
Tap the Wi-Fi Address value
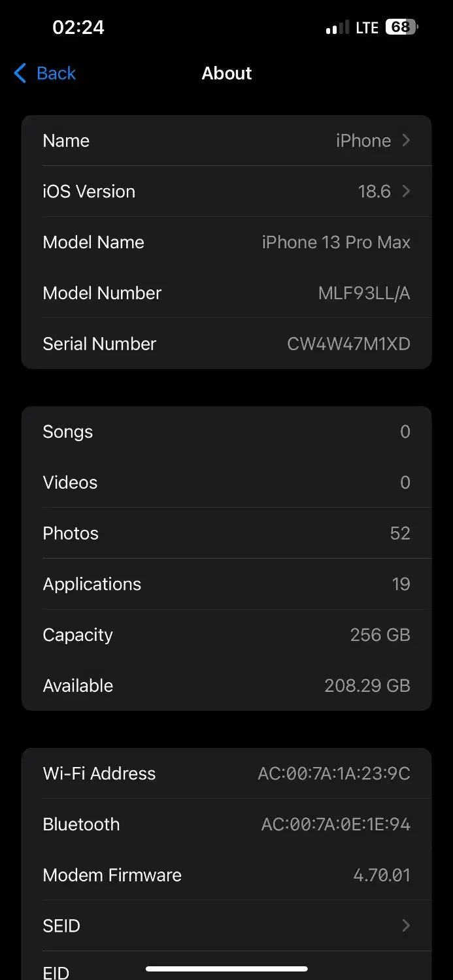click(x=334, y=774)
